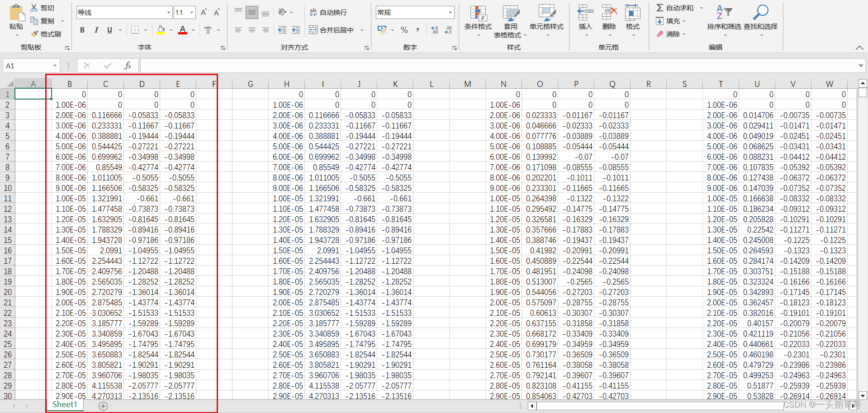Image resolution: width=868 pixels, height=413 pixels.
Task: Select the Format Painter (格式刷) brush
Action: (x=34, y=34)
